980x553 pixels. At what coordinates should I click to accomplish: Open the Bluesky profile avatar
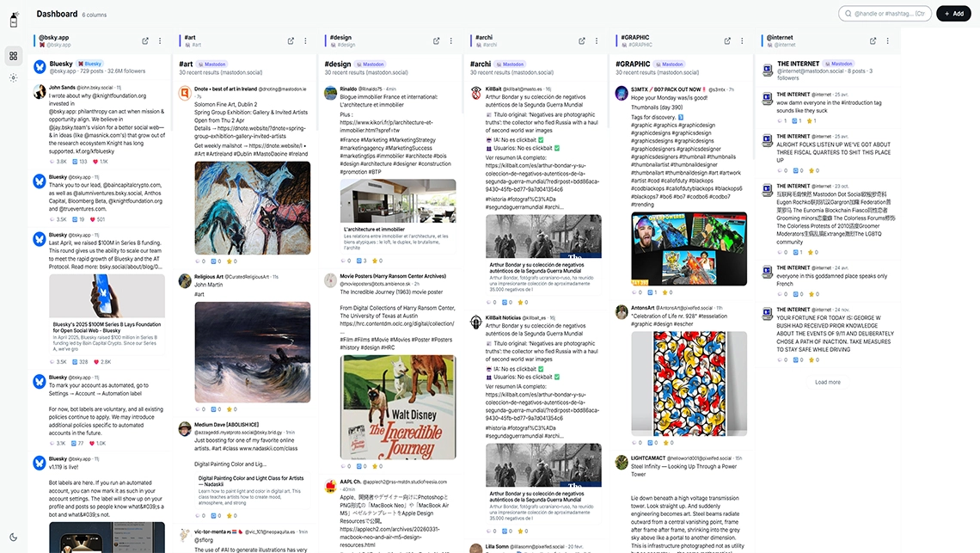[x=40, y=66]
